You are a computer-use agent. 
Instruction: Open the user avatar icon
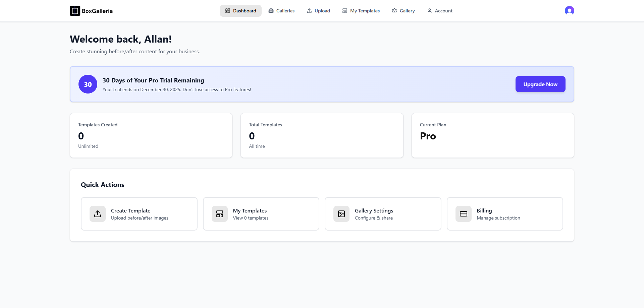[x=569, y=10]
